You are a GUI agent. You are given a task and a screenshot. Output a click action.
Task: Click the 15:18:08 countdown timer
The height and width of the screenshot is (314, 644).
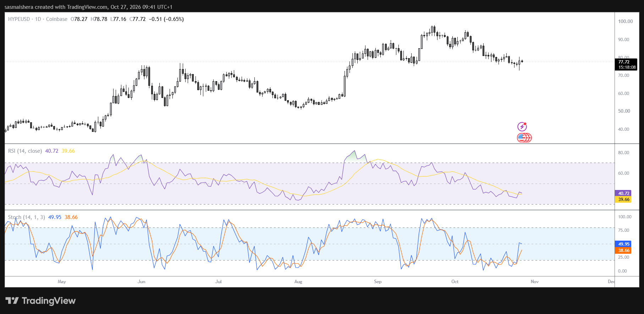[x=627, y=67]
